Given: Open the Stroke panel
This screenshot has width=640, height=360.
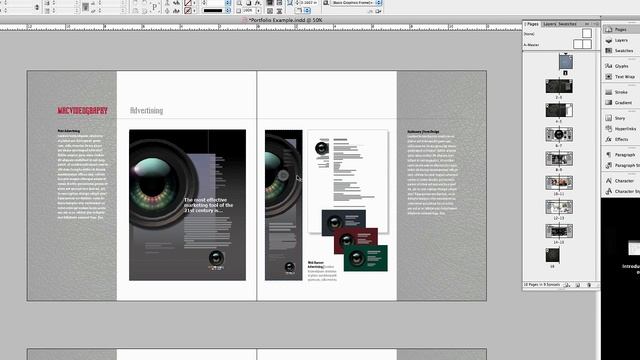Looking at the screenshot, I should click(620, 92).
